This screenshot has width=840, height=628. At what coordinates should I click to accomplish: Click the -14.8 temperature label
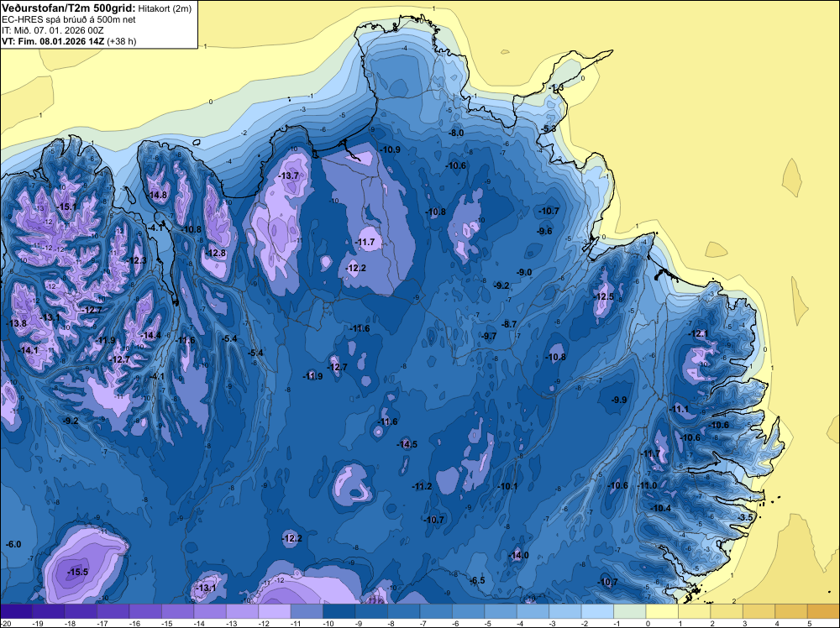pyautogui.click(x=158, y=196)
